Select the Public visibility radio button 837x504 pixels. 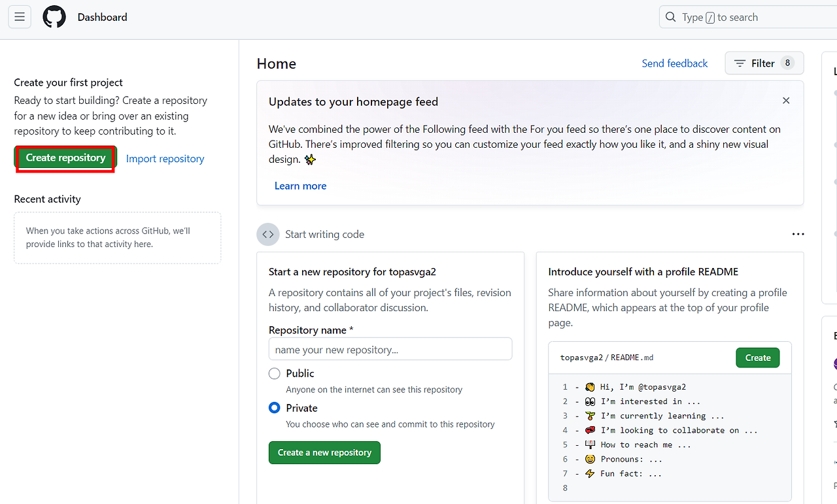click(x=275, y=373)
